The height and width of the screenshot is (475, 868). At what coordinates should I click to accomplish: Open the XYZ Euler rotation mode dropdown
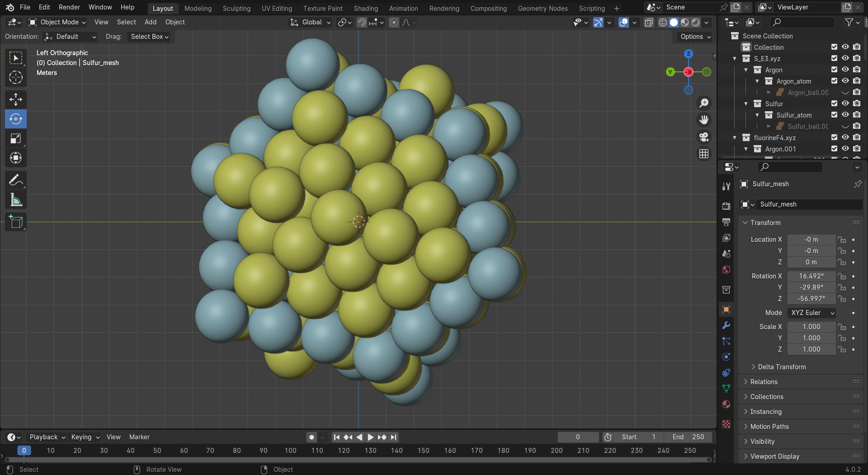tap(812, 313)
